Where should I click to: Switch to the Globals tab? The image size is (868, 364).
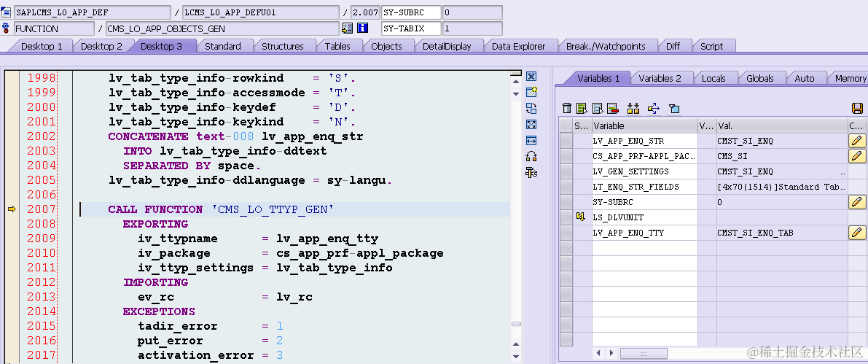pos(759,79)
